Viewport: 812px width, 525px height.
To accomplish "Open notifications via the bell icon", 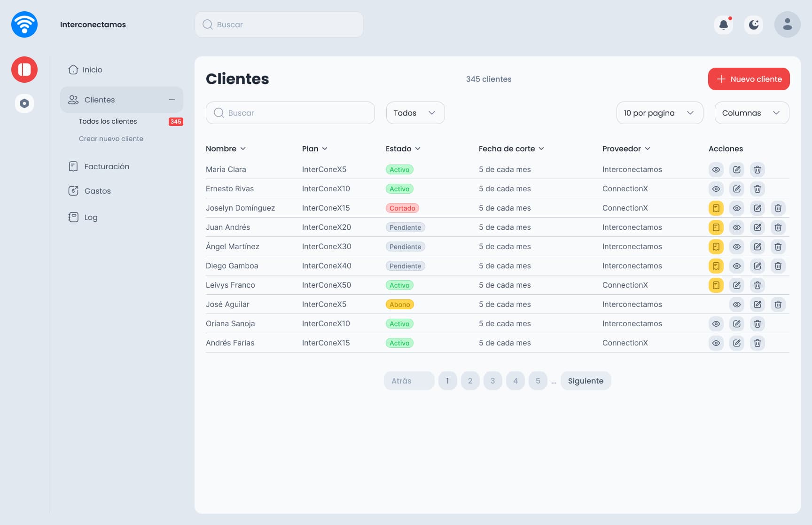I will (724, 24).
